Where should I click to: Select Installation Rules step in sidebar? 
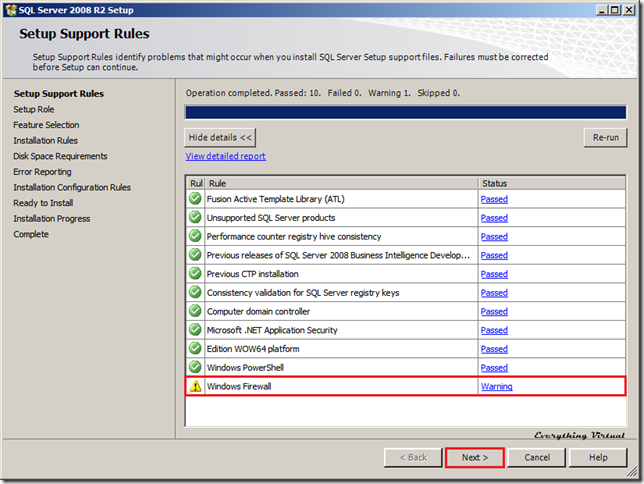point(45,141)
